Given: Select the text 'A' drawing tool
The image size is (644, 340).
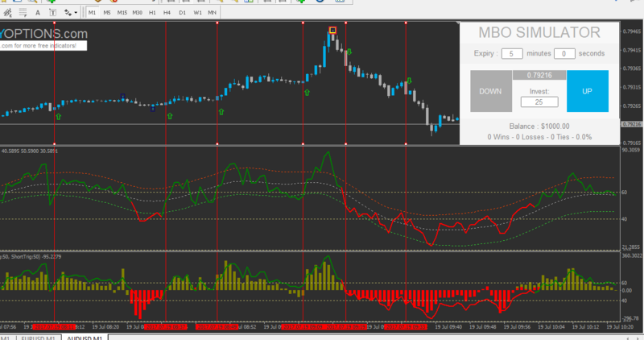Looking at the screenshot, I should click(x=37, y=13).
